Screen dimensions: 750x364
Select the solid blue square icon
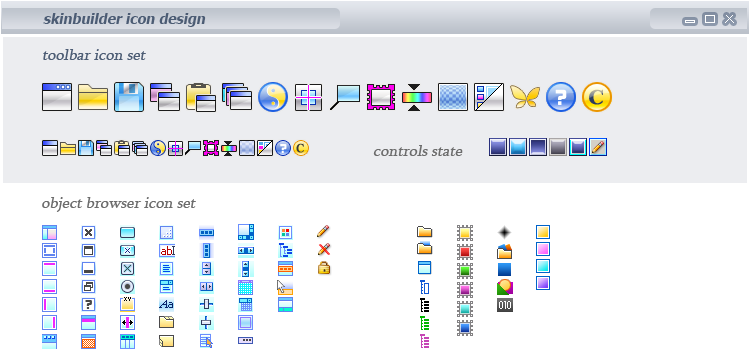coord(505,269)
